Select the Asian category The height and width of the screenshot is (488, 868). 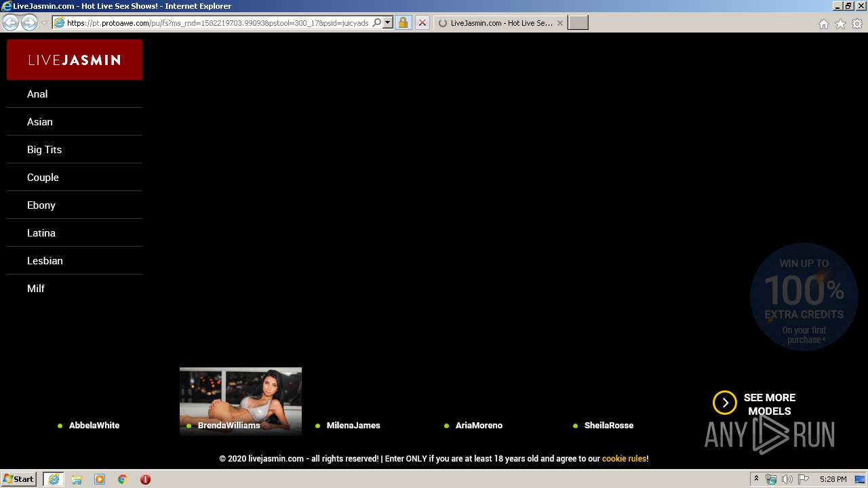[x=75, y=121]
